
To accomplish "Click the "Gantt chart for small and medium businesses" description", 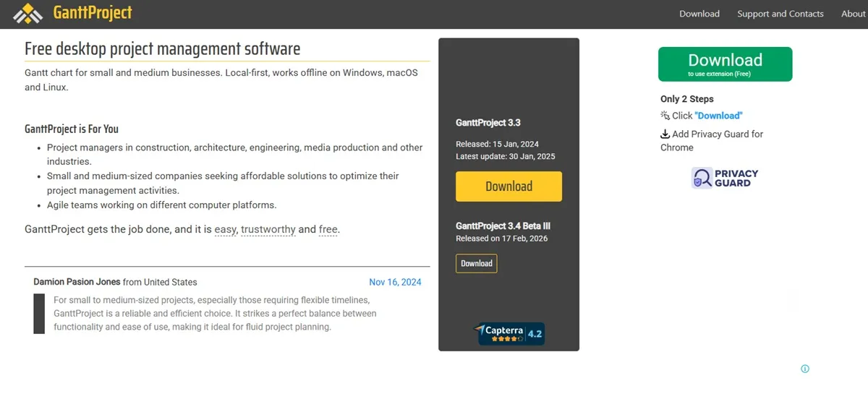I will coord(221,80).
